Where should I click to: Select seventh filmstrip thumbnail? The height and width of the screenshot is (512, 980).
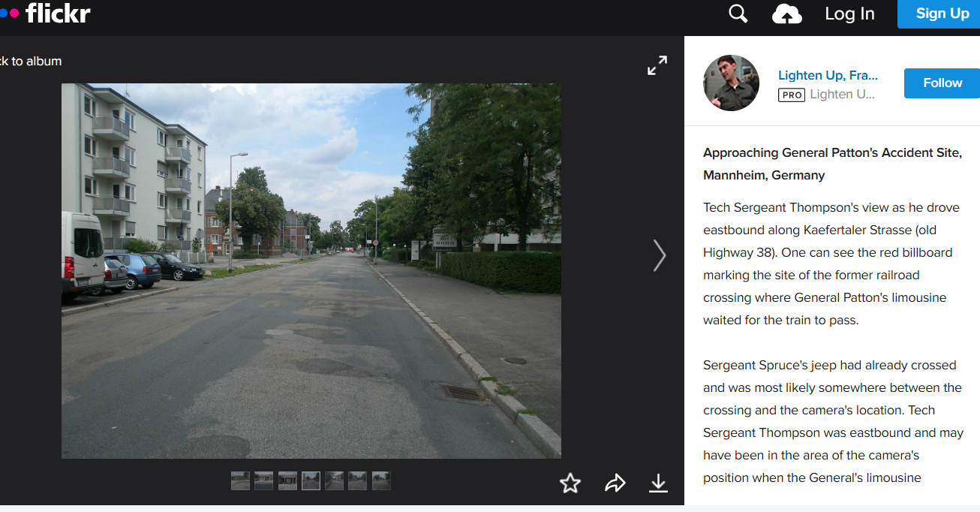381,480
